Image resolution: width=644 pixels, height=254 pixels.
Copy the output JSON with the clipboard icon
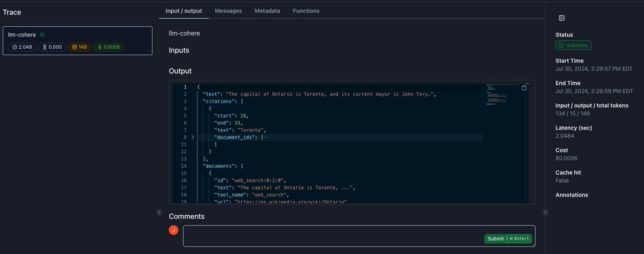[524, 88]
